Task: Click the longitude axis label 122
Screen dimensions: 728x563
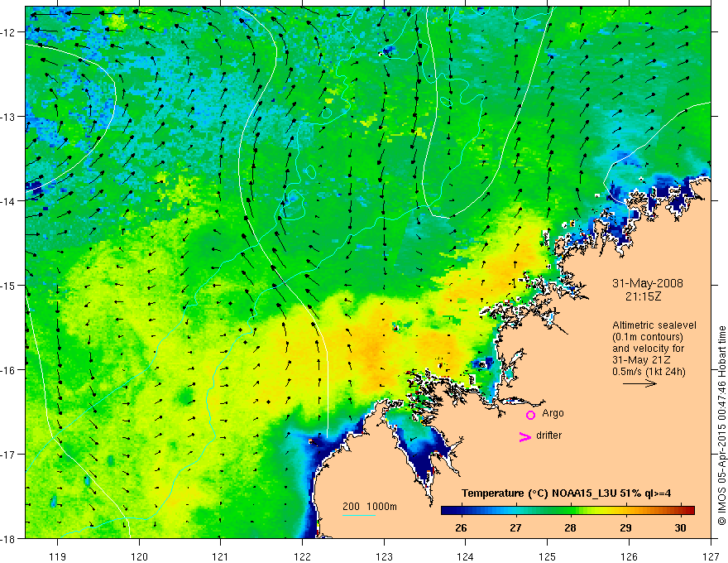Action: [302, 556]
